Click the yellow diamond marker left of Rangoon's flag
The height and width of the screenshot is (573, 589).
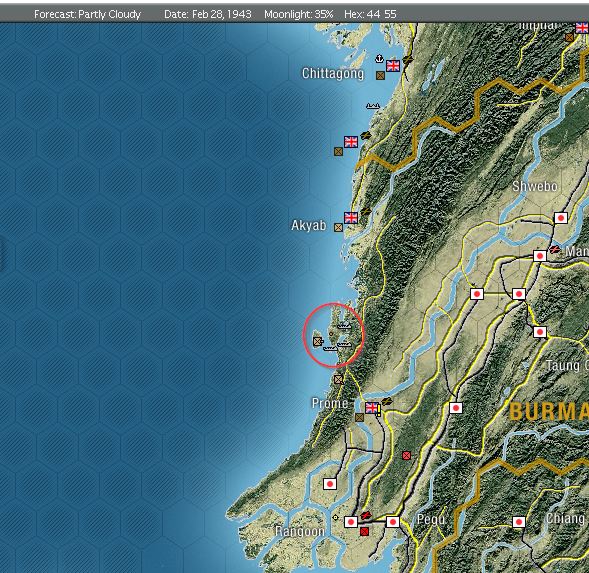pyautogui.click(x=335, y=517)
